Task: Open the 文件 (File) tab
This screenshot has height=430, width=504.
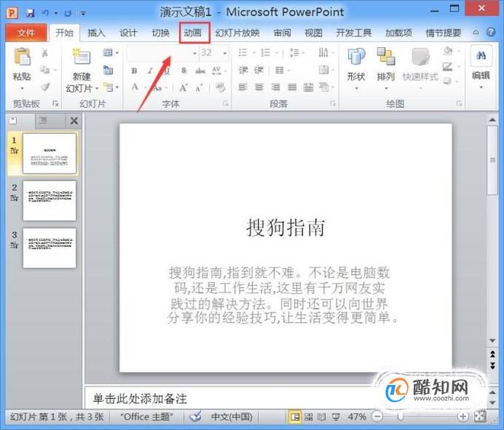Action: pyautogui.click(x=26, y=33)
